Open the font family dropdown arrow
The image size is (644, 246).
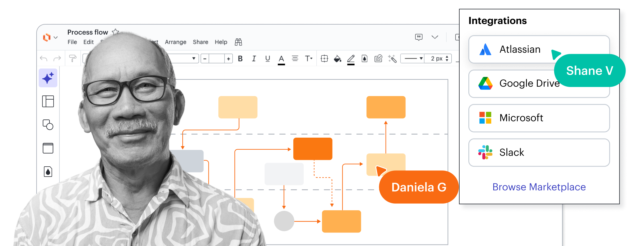point(193,59)
